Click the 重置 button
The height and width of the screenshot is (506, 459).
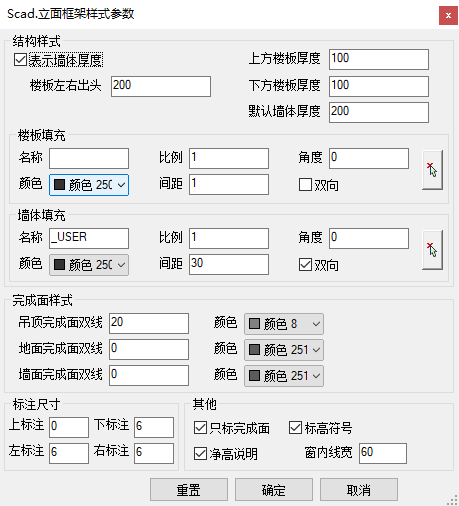pyautogui.click(x=189, y=490)
